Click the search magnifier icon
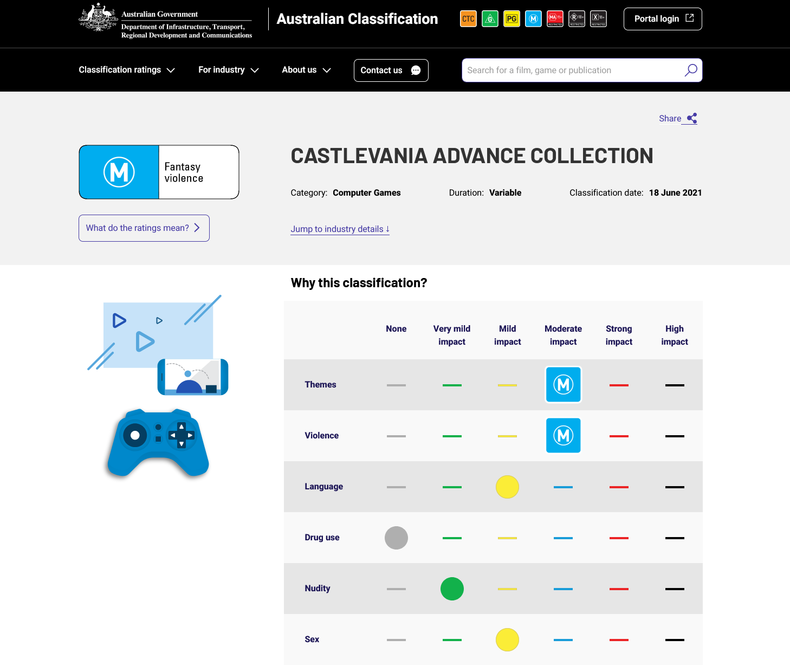This screenshot has width=790, height=672. (x=691, y=70)
